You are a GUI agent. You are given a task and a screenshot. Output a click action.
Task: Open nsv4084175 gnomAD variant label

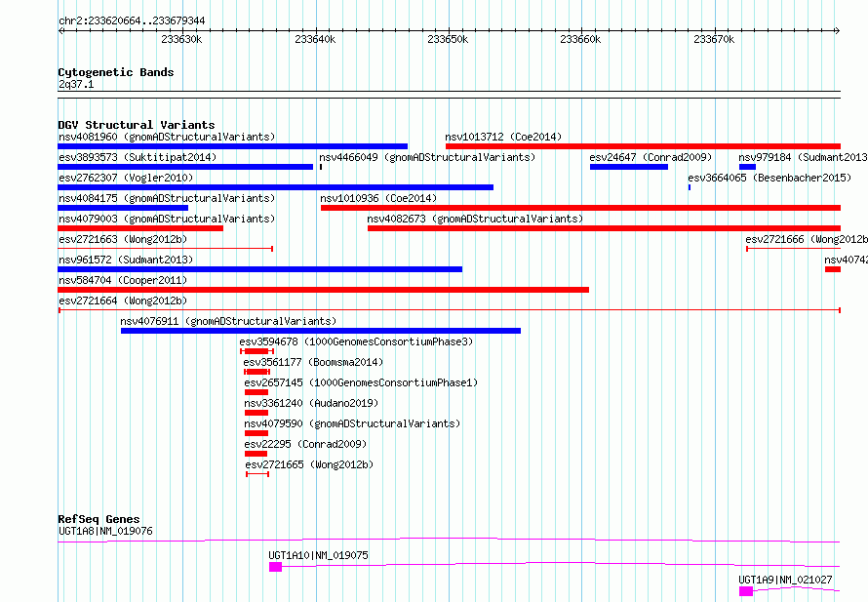tap(167, 198)
